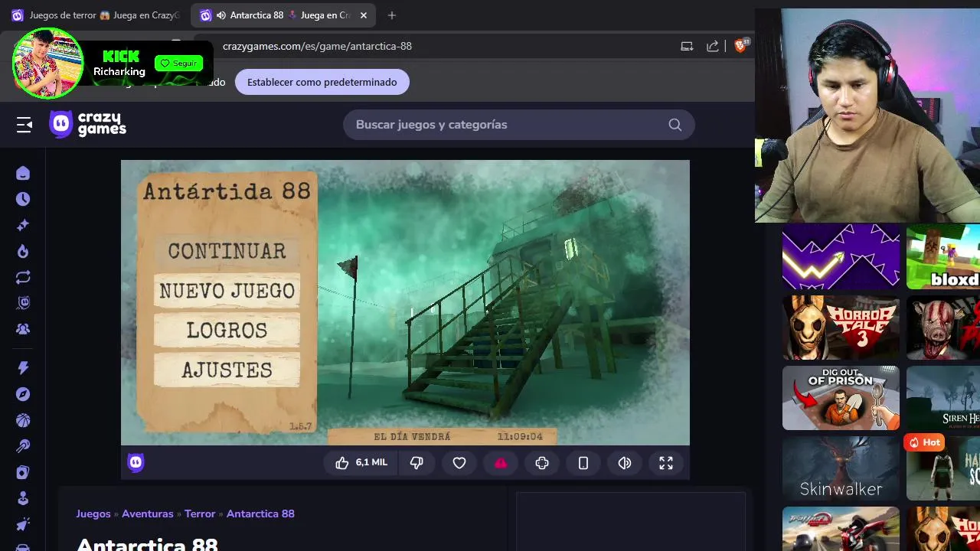Click the 11:09:04 timer text
This screenshot has height=551, width=980.
pyautogui.click(x=520, y=437)
